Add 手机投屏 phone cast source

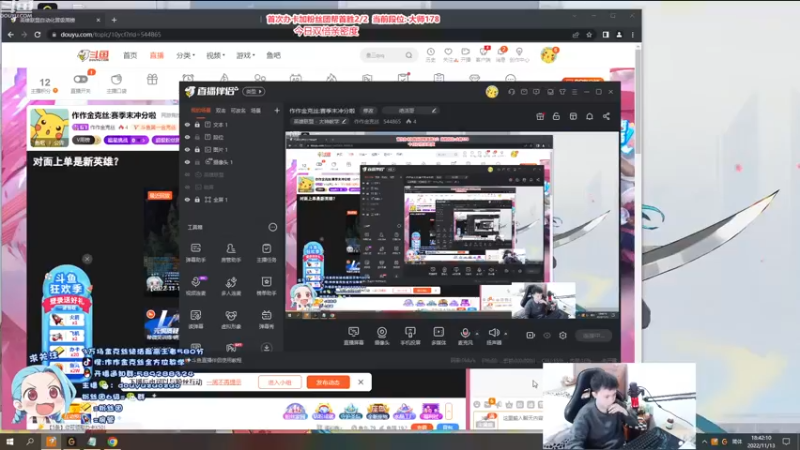tap(410, 336)
